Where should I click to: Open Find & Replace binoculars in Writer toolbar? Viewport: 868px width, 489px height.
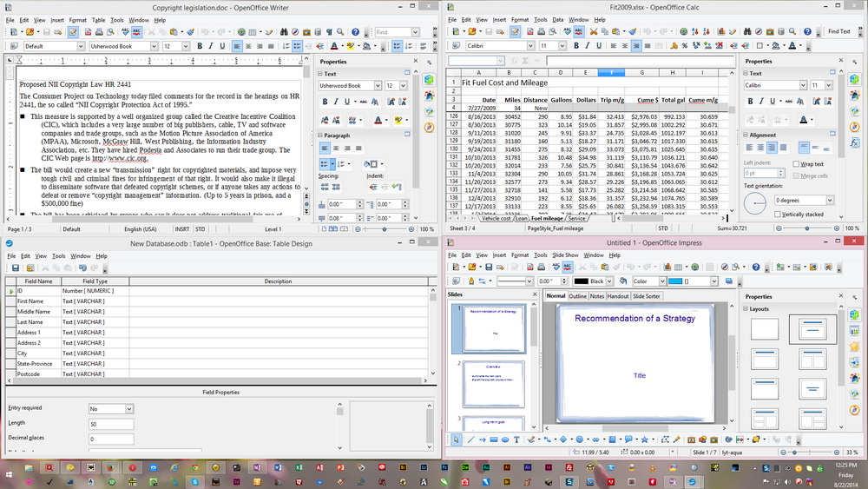coord(284,32)
